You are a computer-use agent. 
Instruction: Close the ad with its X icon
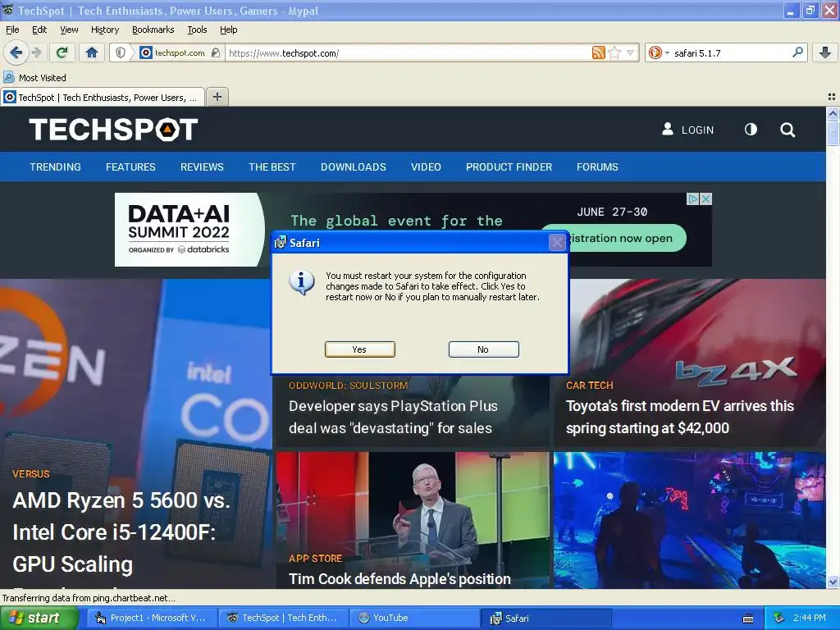pos(706,199)
